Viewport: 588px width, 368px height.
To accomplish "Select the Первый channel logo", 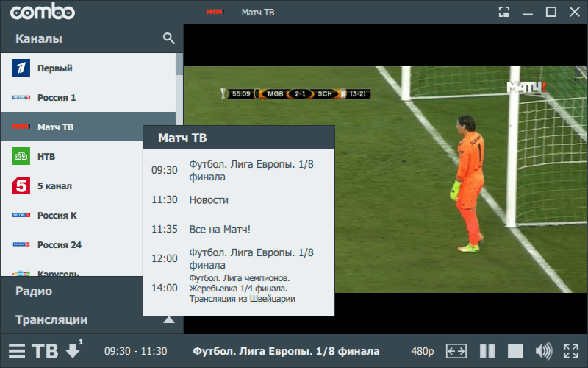I will tap(21, 68).
